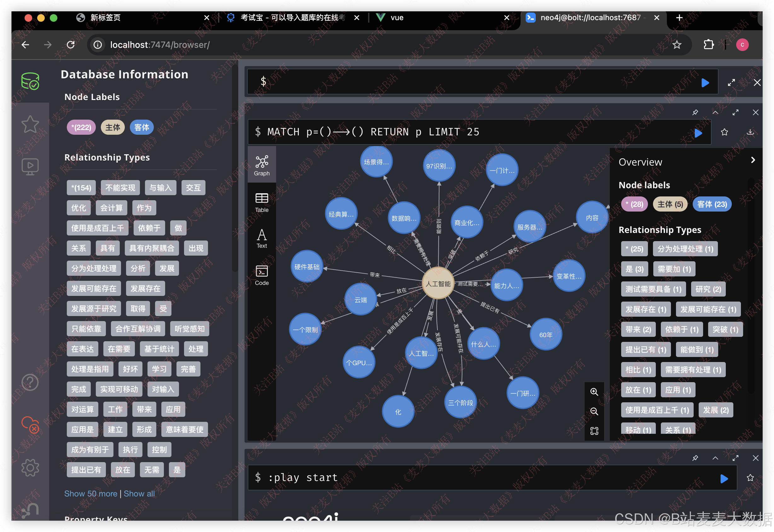Screen dimensions: 774x532
Task: Toggle fullscreen for the MATCH result frame
Action: [735, 112]
